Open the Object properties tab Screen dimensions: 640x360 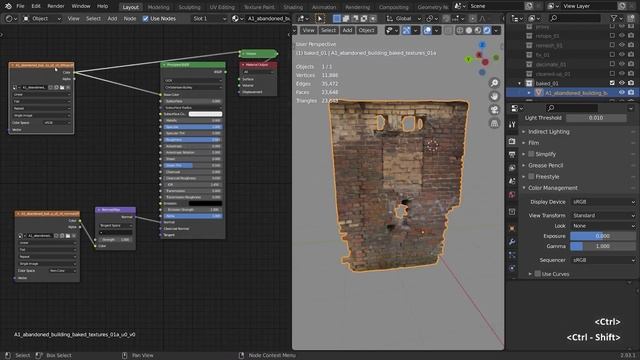pyautogui.click(x=512, y=229)
